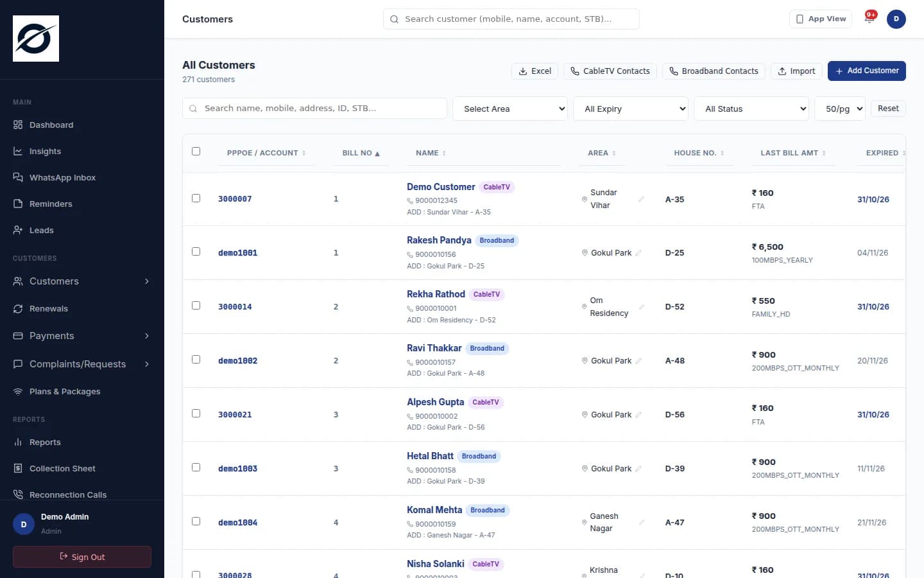Viewport: 924px width, 578px height.
Task: Check the Demo Customer row checkbox
Action: click(196, 198)
